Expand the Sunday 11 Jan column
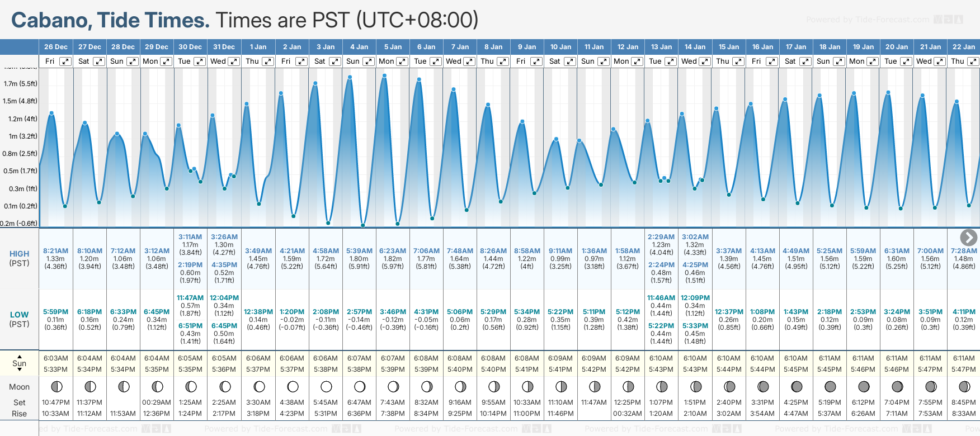Viewport: 980px width, 436px height. [604, 61]
